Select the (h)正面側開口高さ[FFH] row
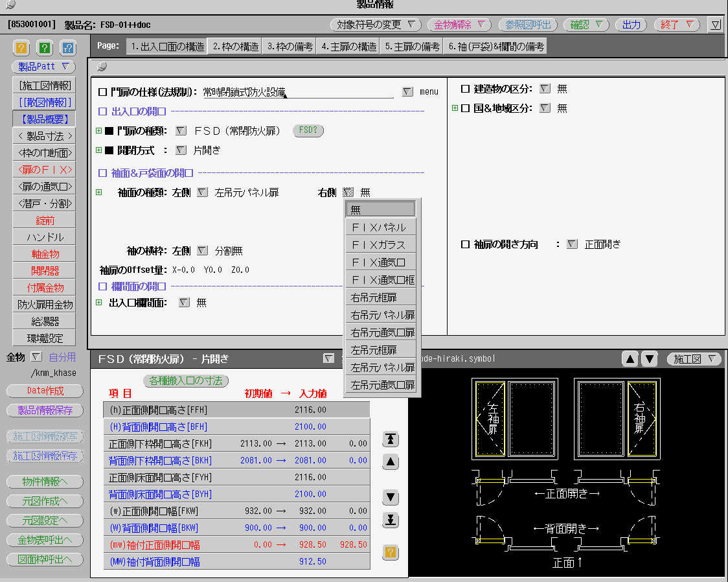Image resolution: width=728 pixels, height=582 pixels. coord(236,410)
